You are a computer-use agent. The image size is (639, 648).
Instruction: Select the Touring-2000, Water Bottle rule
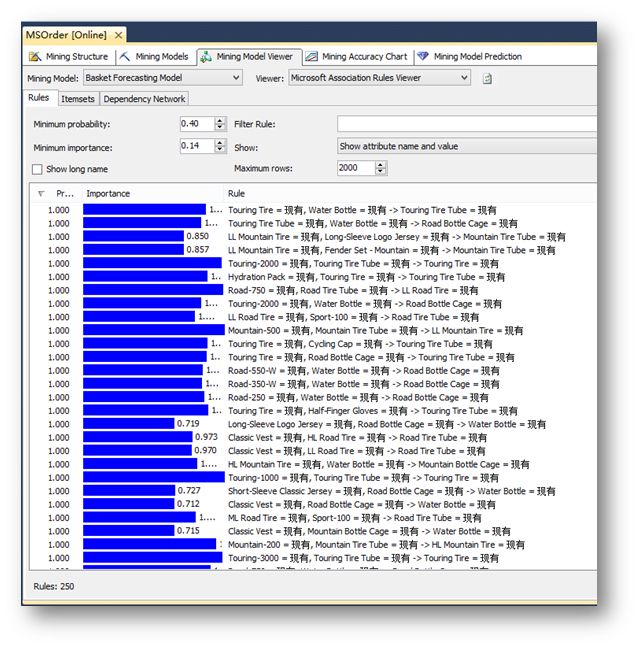(x=365, y=304)
